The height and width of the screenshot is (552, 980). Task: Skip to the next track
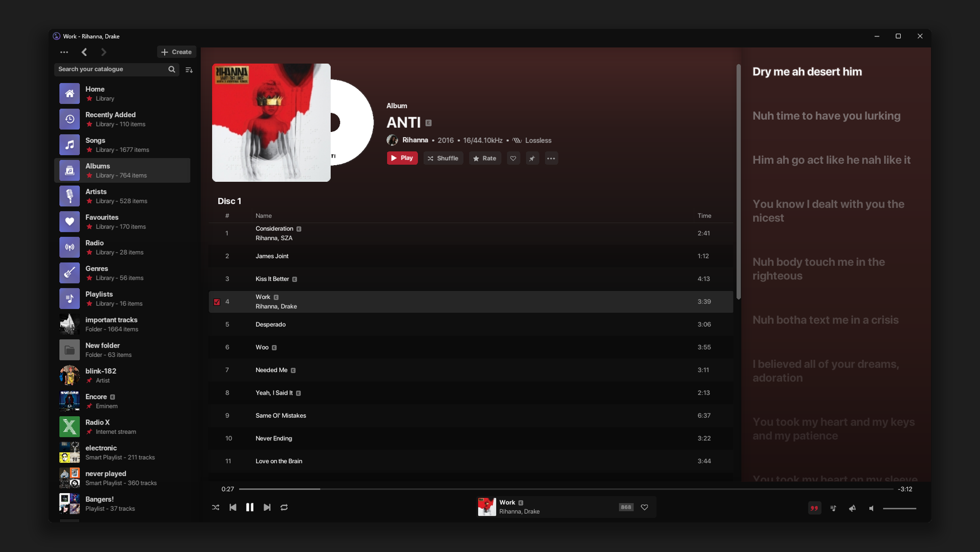(x=267, y=507)
